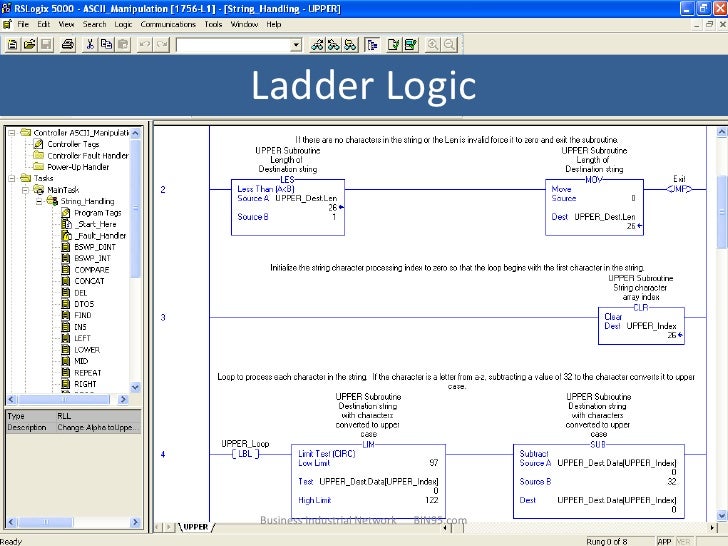The height and width of the screenshot is (546, 728).
Task: Click the CLR instruction UPPER_Index destination
Action: [x=651, y=326]
